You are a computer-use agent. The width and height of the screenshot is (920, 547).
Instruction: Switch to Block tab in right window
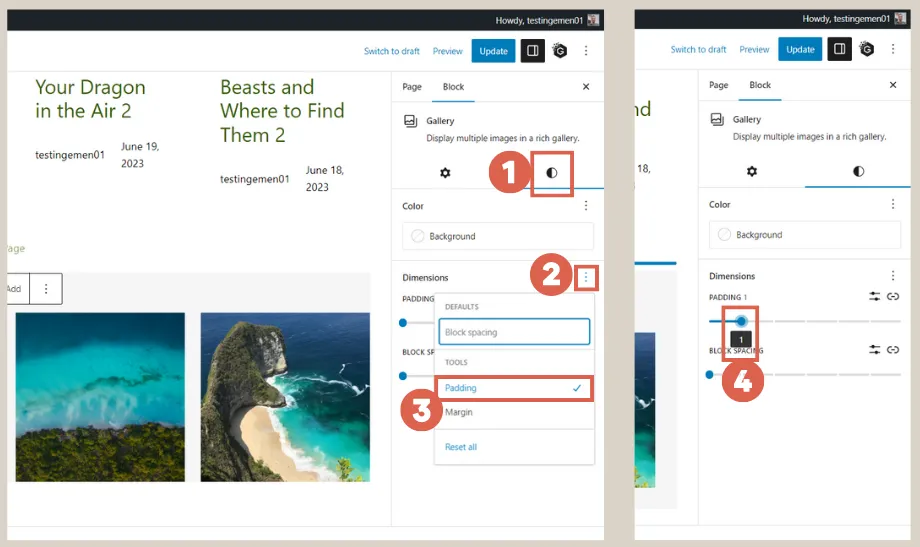pyautogui.click(x=760, y=85)
